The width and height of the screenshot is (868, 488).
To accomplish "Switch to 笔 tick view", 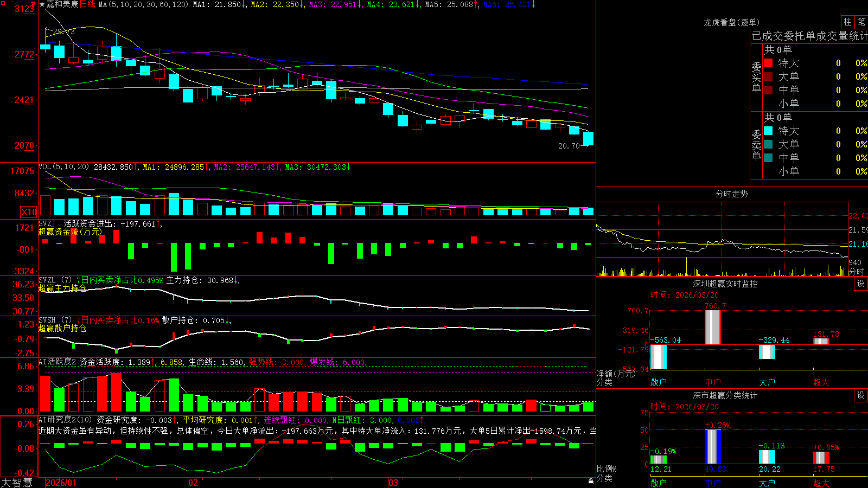I will tap(861, 22).
